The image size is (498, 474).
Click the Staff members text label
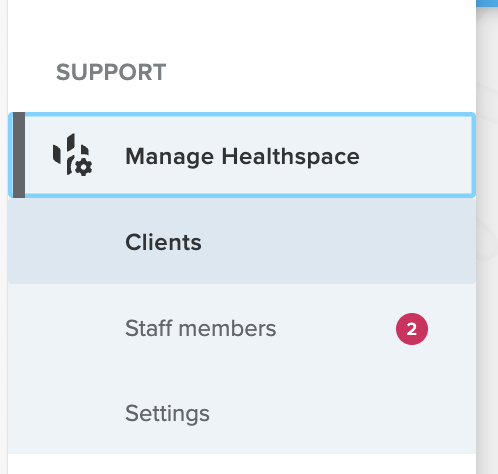[x=201, y=328]
